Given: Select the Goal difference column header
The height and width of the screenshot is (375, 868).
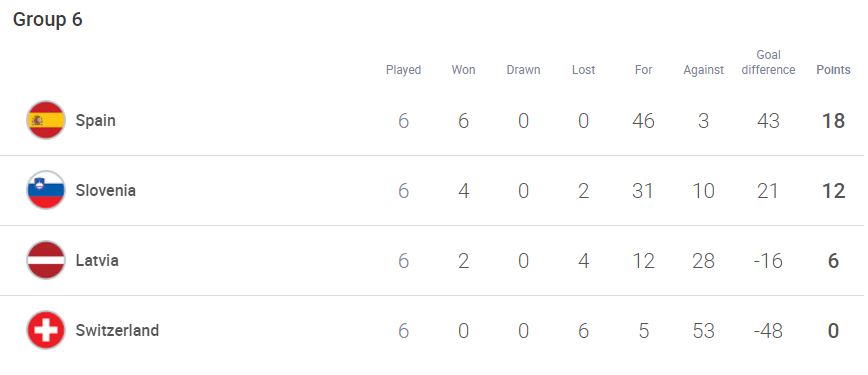Looking at the screenshot, I should point(768,63).
